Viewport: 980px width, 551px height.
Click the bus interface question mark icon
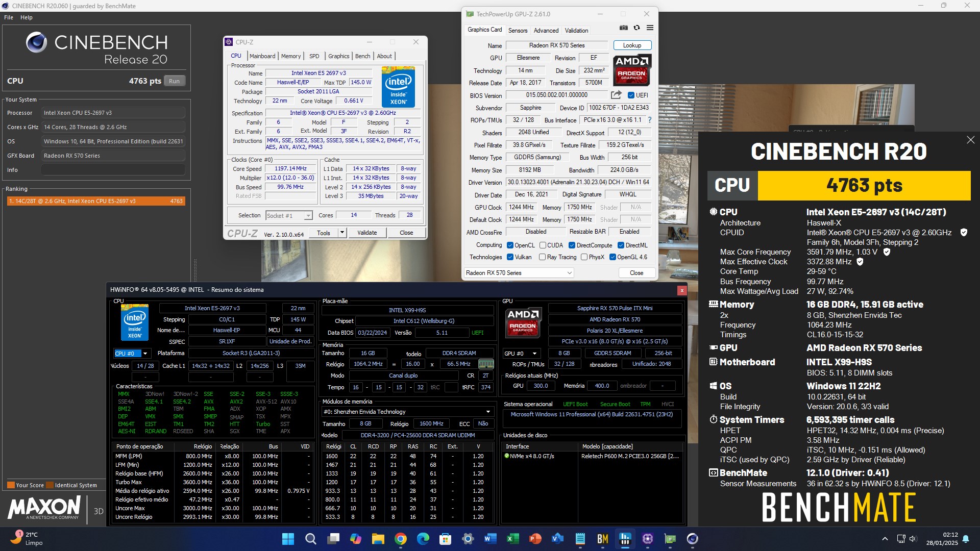[650, 120]
